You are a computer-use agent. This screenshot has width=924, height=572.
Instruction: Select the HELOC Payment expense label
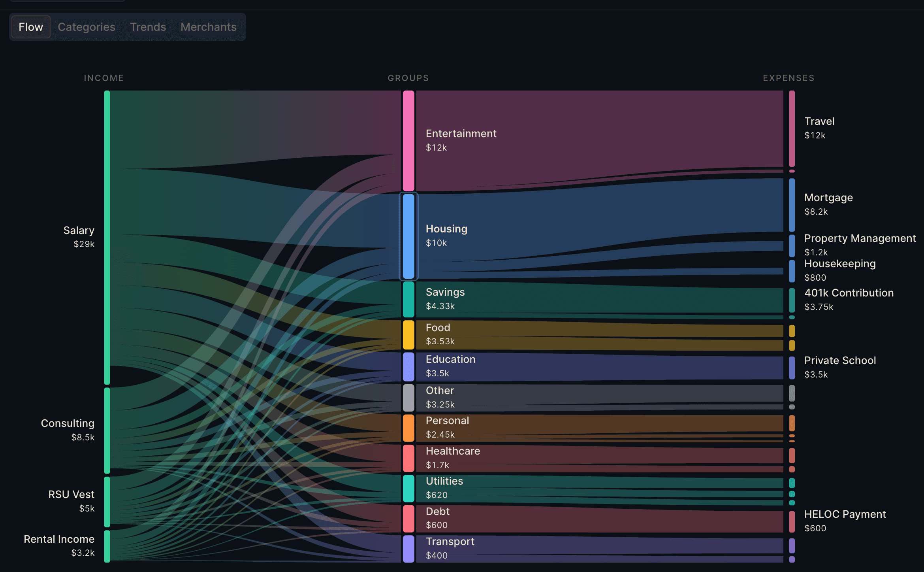coord(845,514)
